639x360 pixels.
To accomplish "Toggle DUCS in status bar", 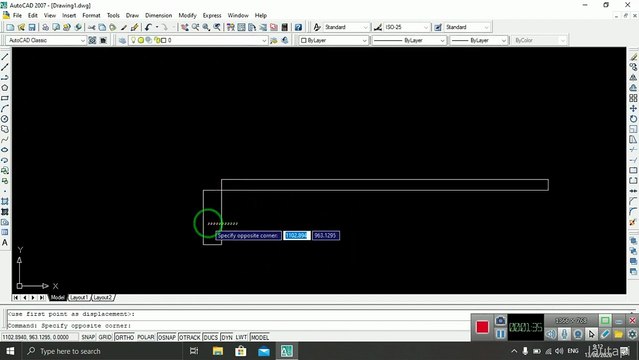I will (x=211, y=337).
